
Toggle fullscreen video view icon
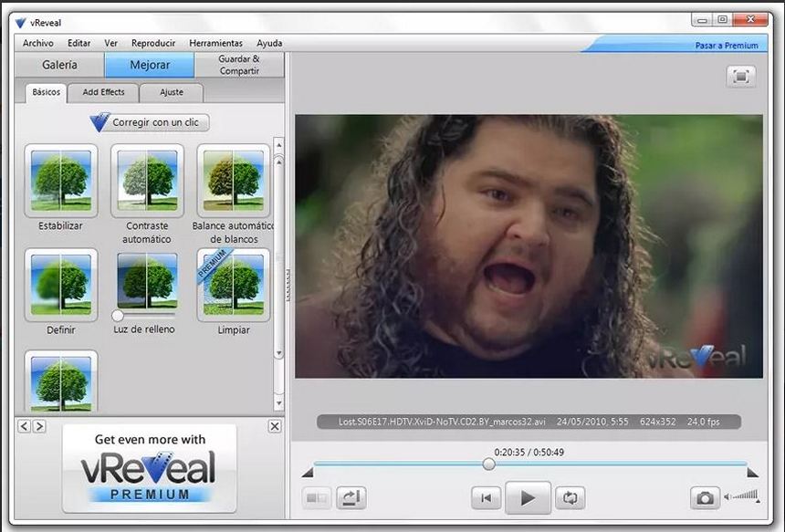(x=741, y=77)
